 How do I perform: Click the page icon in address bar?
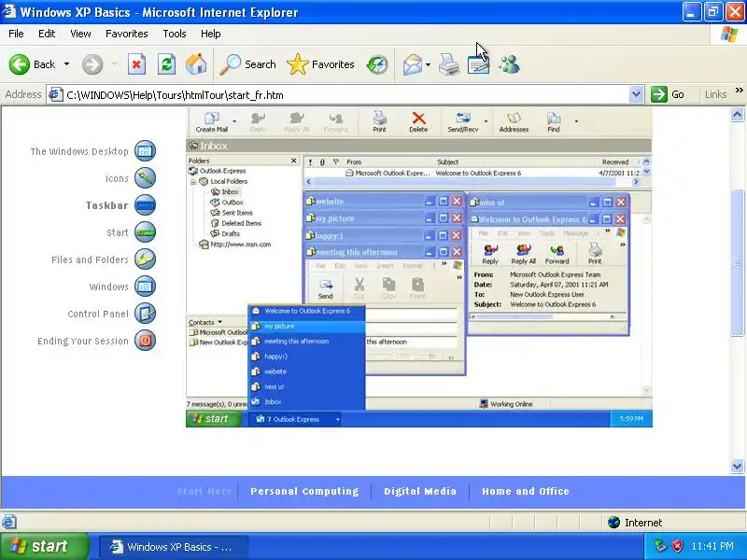(x=56, y=94)
